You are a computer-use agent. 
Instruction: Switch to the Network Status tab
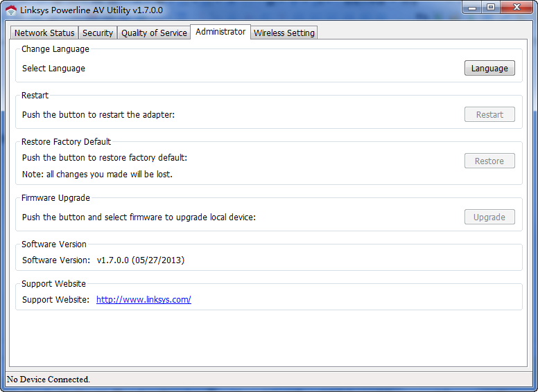click(44, 33)
